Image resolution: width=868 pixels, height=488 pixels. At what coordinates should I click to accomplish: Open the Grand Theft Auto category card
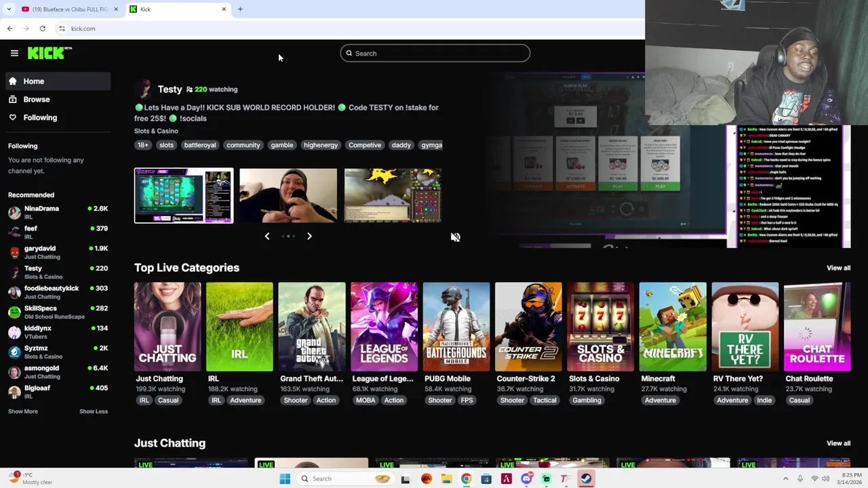[x=312, y=327]
